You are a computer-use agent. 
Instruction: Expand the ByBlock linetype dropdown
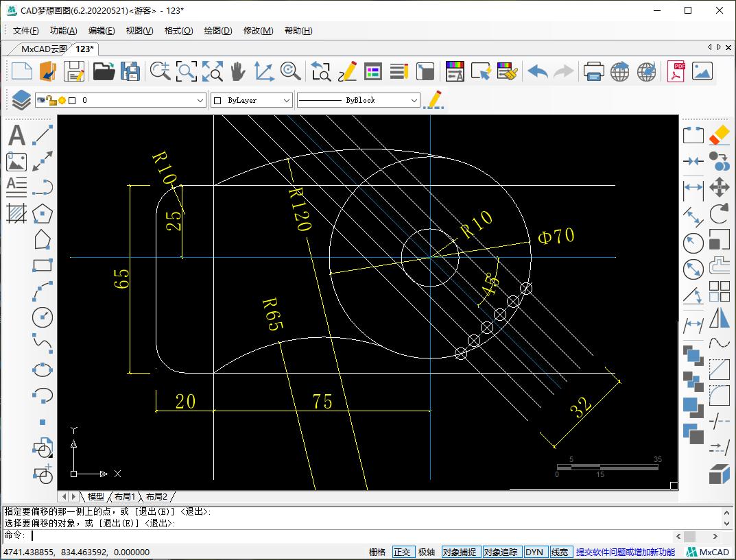click(x=414, y=100)
